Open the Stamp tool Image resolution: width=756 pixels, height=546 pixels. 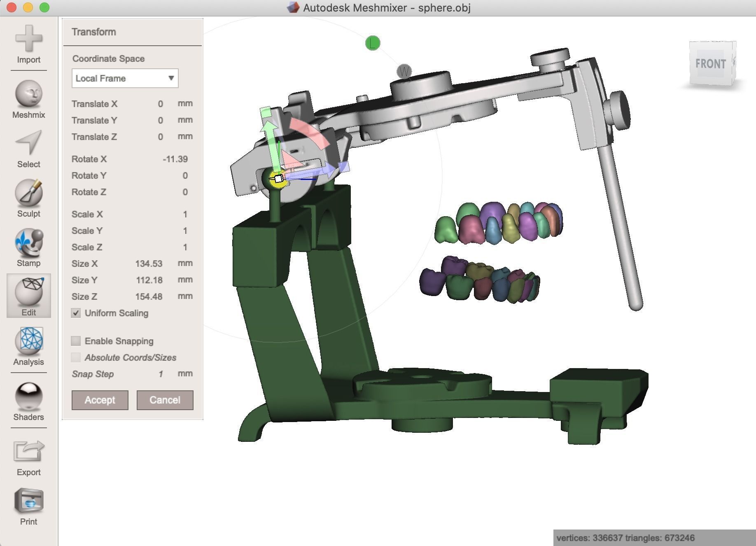[28, 247]
